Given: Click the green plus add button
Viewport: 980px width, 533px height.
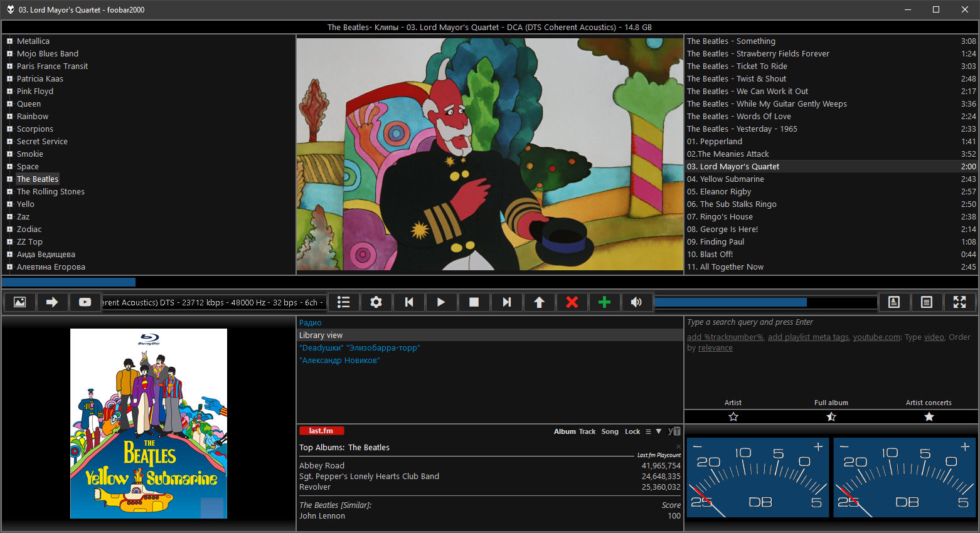Looking at the screenshot, I should pos(604,302).
